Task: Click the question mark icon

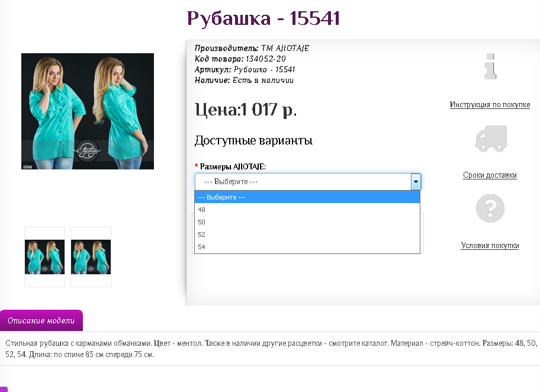Action: (x=490, y=208)
